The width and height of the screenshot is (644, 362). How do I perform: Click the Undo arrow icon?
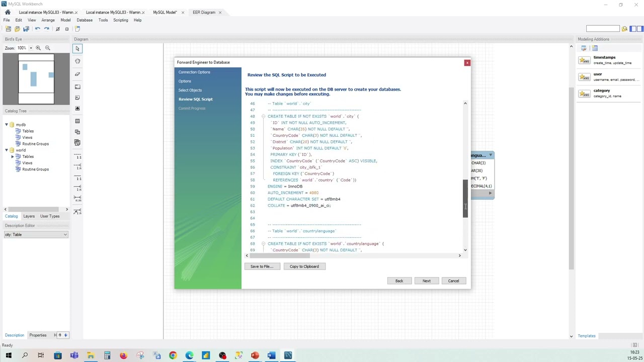(38, 29)
